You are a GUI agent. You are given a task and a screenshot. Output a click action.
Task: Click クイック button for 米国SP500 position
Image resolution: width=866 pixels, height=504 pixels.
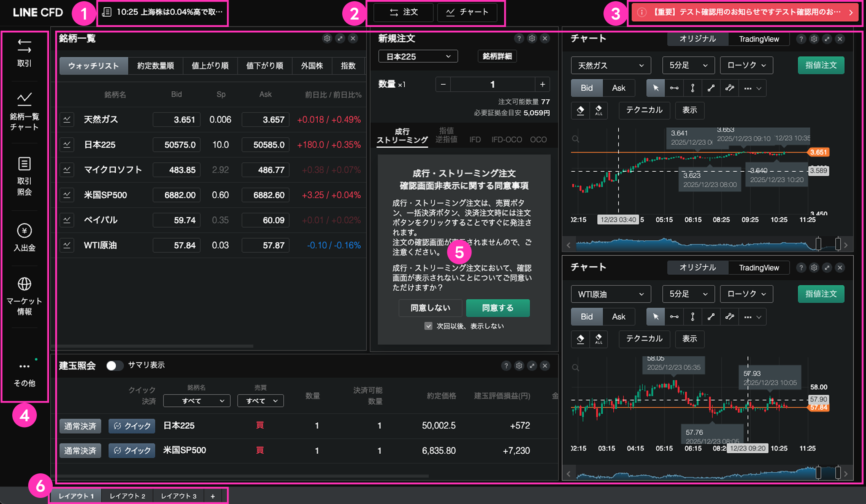pos(132,450)
